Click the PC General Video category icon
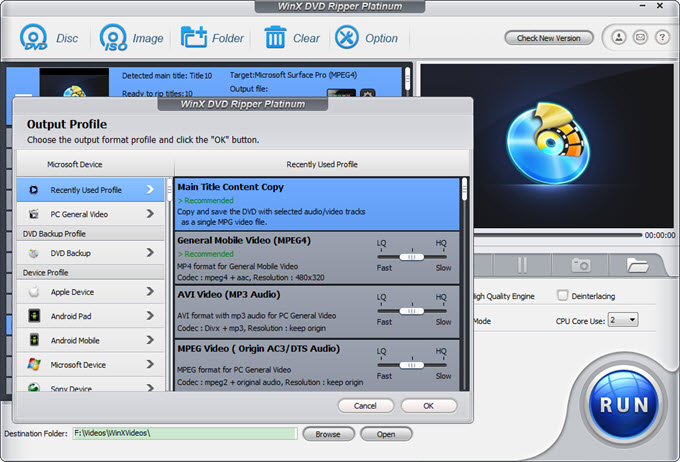Image resolution: width=680 pixels, height=462 pixels. coord(33,214)
